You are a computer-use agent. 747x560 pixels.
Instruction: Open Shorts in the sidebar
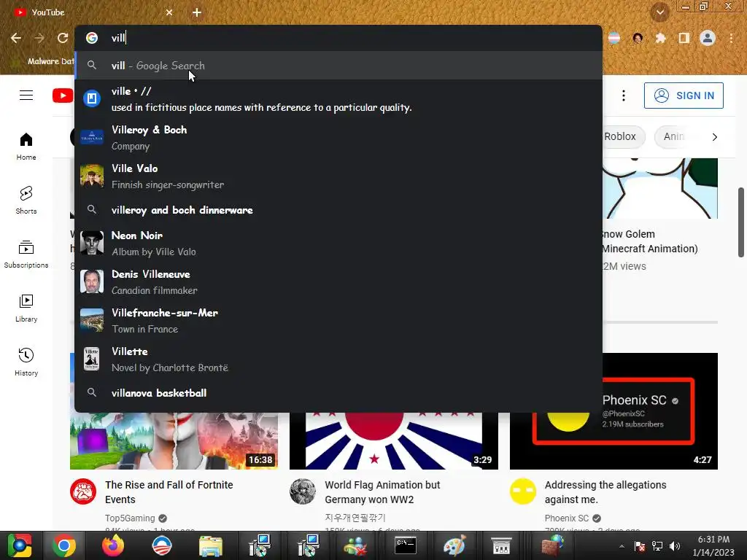click(26, 200)
